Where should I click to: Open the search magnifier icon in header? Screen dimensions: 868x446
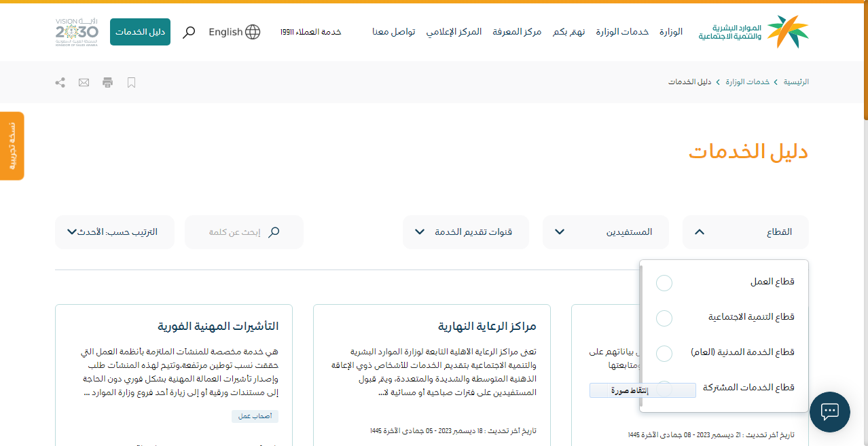pyautogui.click(x=189, y=32)
